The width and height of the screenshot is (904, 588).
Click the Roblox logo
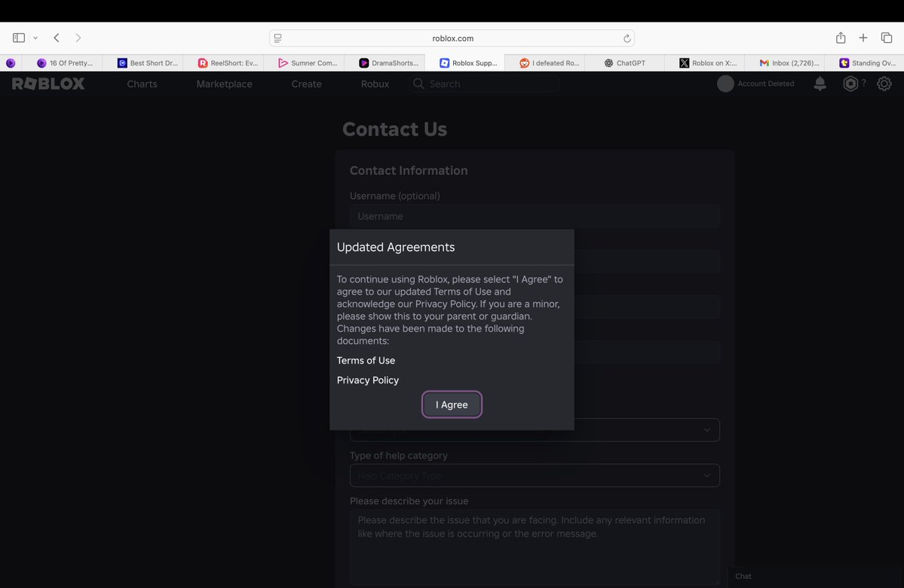[x=48, y=84]
